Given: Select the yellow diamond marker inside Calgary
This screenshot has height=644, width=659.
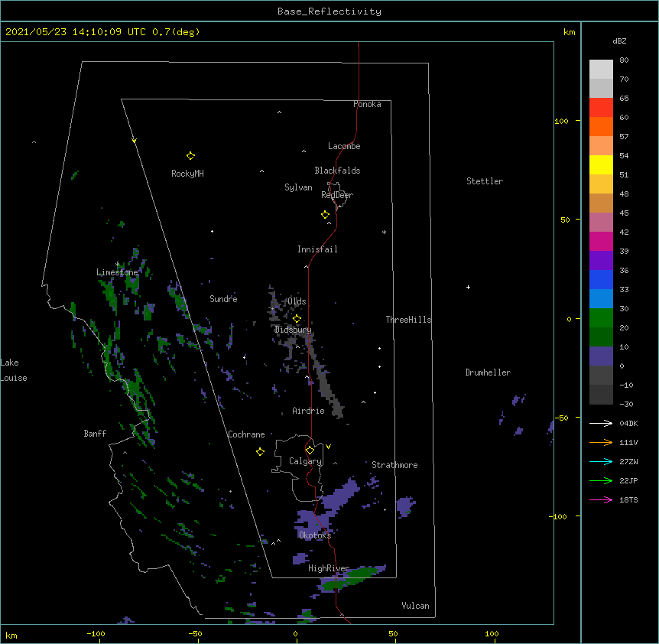Looking at the screenshot, I should coord(310,450).
